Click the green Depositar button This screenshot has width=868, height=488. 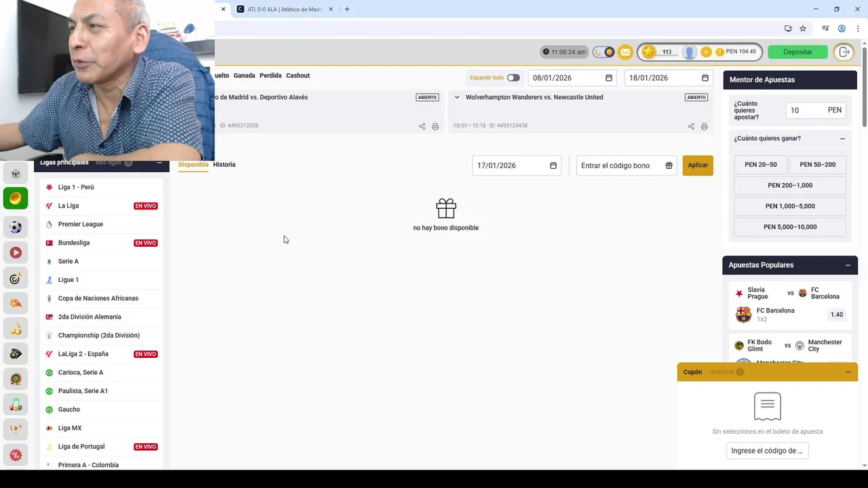click(797, 52)
